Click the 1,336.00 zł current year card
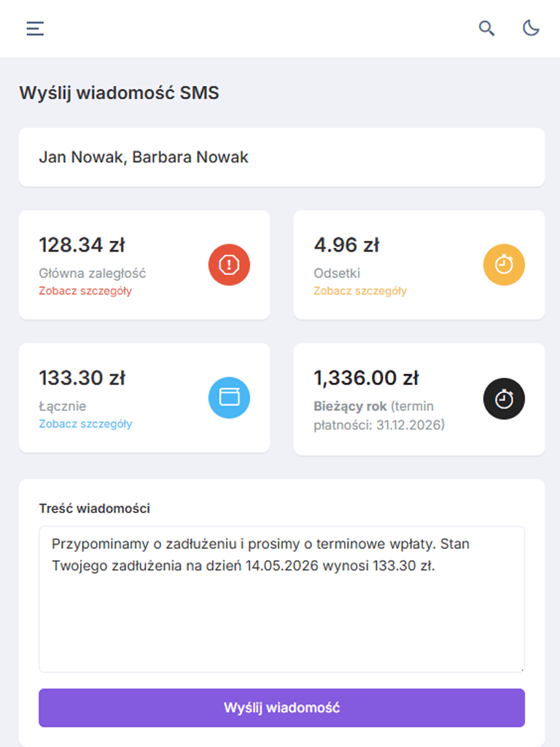This screenshot has height=747, width=560. point(419,399)
